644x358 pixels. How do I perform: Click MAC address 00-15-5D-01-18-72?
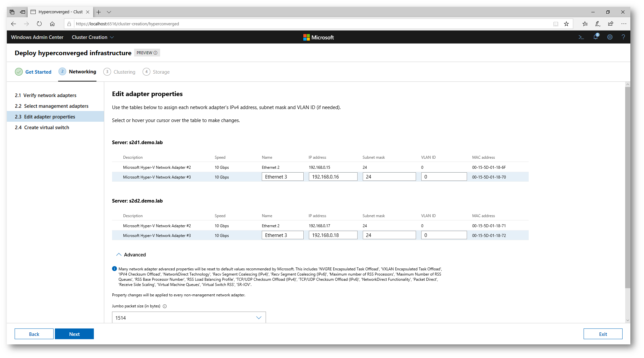pyautogui.click(x=489, y=236)
